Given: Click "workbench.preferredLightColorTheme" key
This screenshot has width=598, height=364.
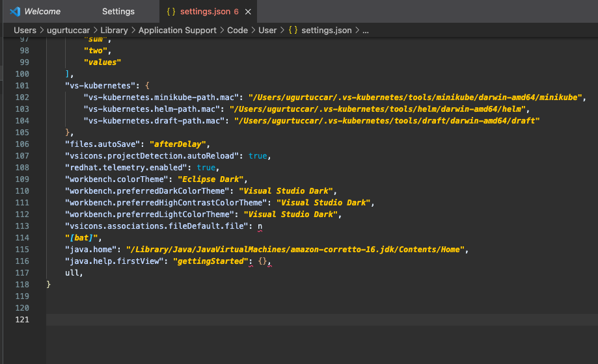Looking at the screenshot, I should [150, 214].
